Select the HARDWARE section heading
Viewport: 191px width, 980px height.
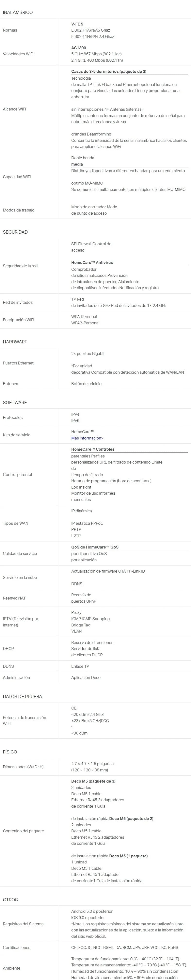(x=15, y=342)
